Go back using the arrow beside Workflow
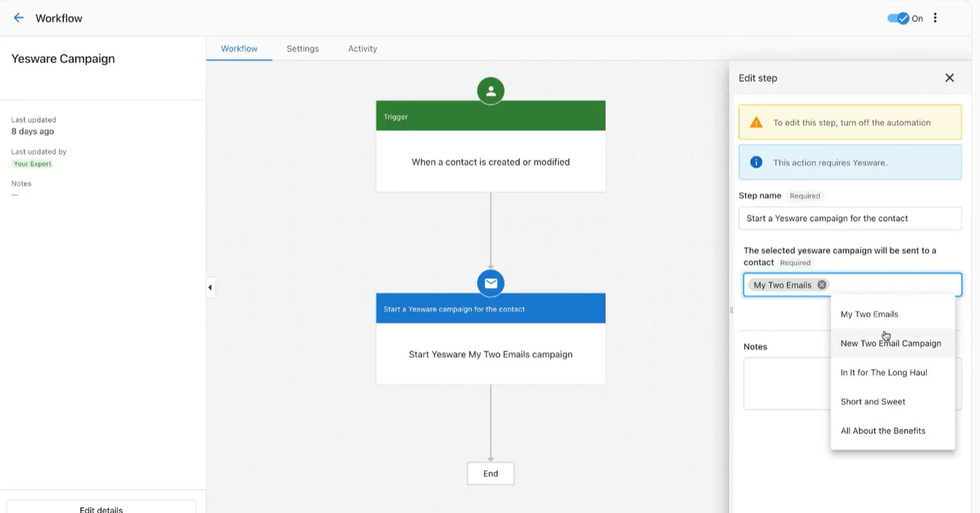This screenshot has height=513, width=980. point(18,18)
